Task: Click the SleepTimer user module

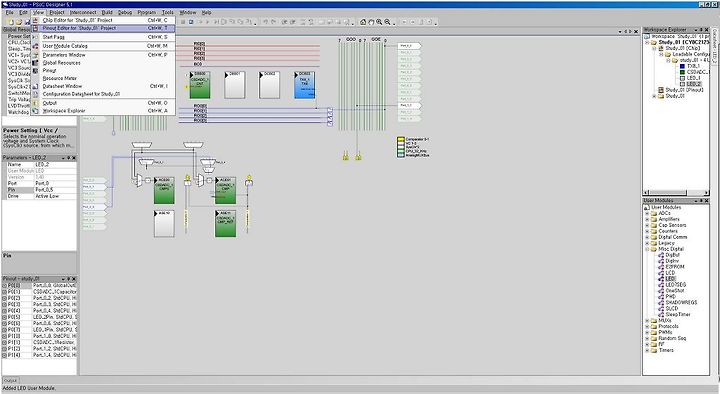Action: (678, 315)
